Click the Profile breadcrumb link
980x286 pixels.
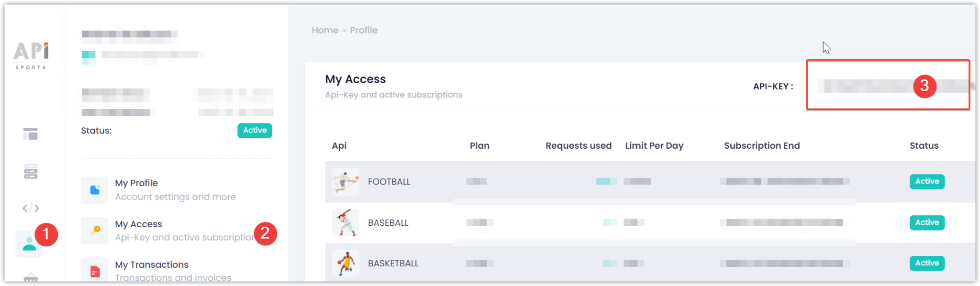364,30
